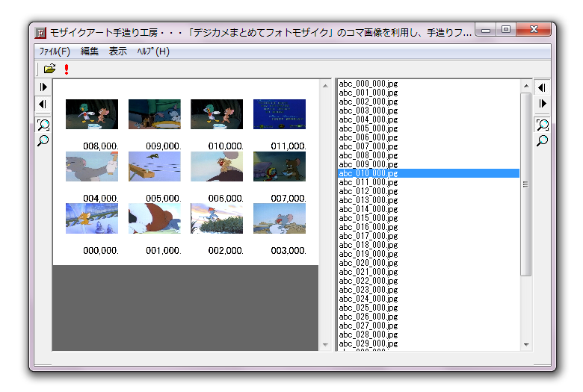This screenshot has height=392, width=583.
Task: Open the 表示 menu
Action: [x=118, y=52]
